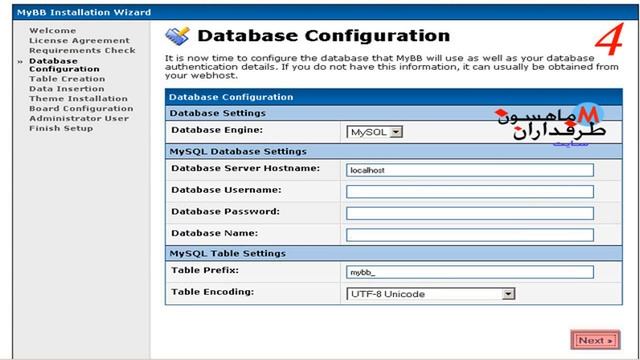The height and width of the screenshot is (360, 640).
Task: Click the 'MyBB Installation Wizard' title text
Action: 84,12
